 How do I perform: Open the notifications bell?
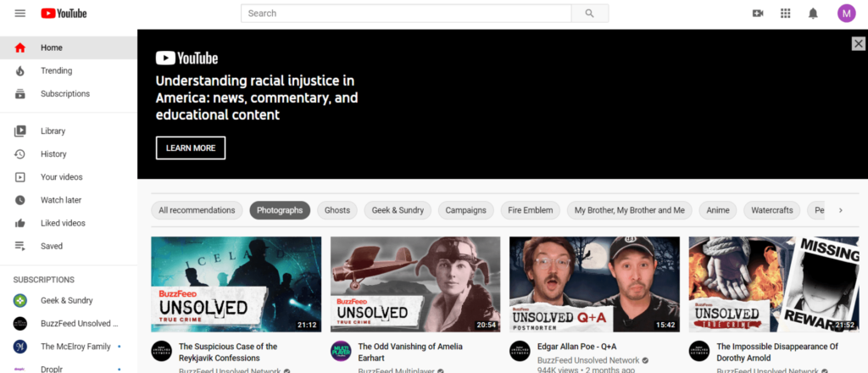(x=813, y=14)
